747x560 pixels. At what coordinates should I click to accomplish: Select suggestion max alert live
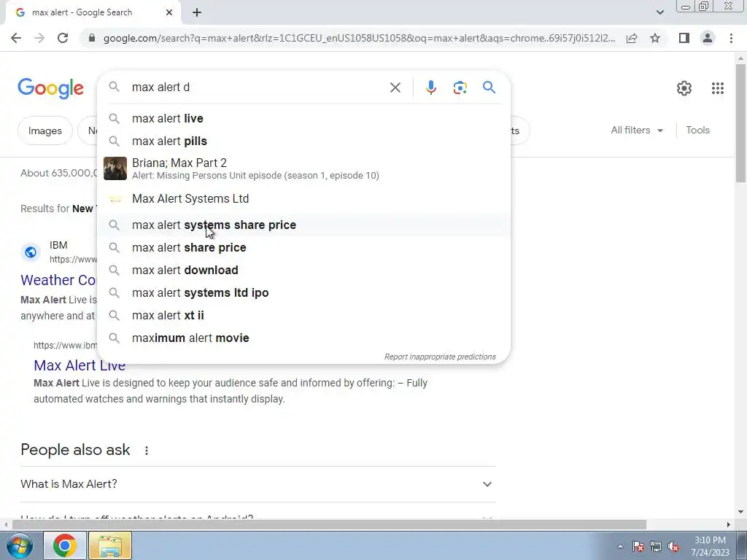pyautogui.click(x=303, y=119)
